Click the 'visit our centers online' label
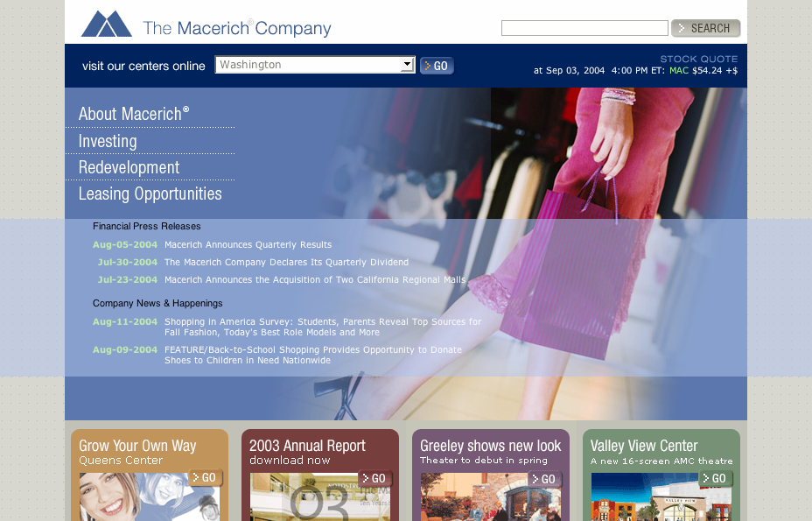812x521 pixels. click(x=143, y=67)
